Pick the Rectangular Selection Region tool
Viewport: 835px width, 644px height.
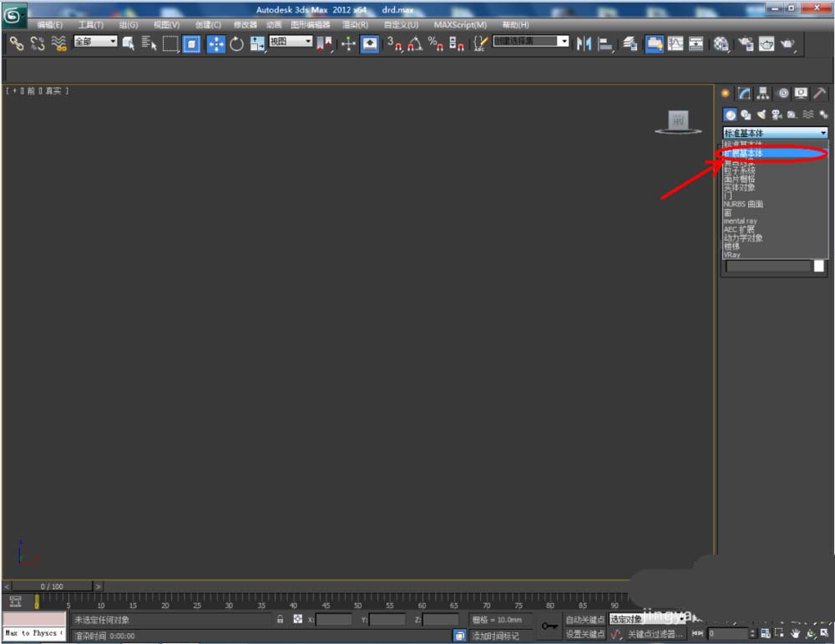[x=170, y=43]
